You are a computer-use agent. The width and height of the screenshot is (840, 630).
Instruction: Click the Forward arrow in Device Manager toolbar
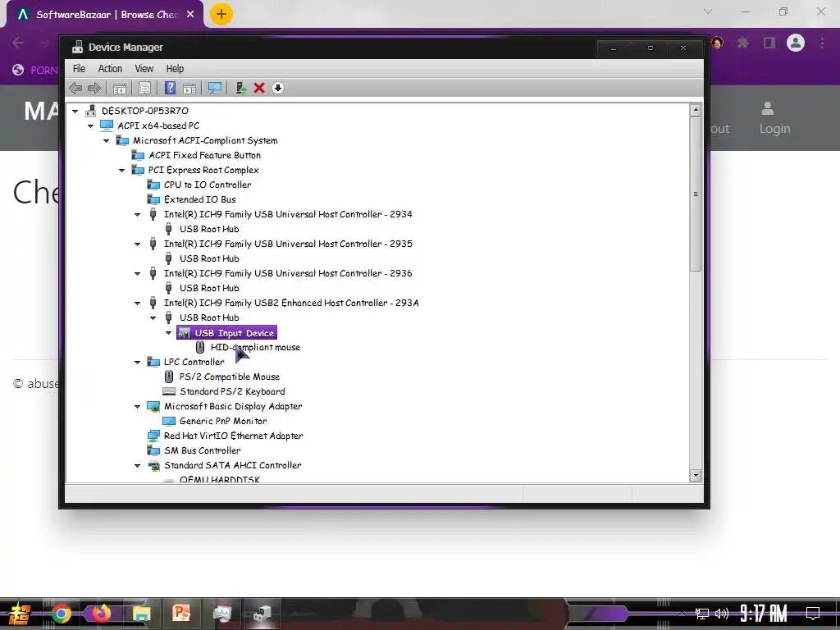pos(94,88)
